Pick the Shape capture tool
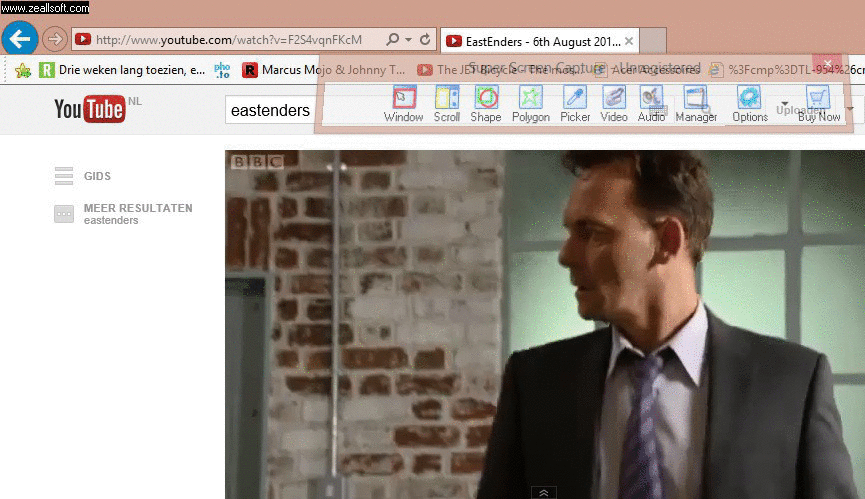The width and height of the screenshot is (865, 499). 486,103
